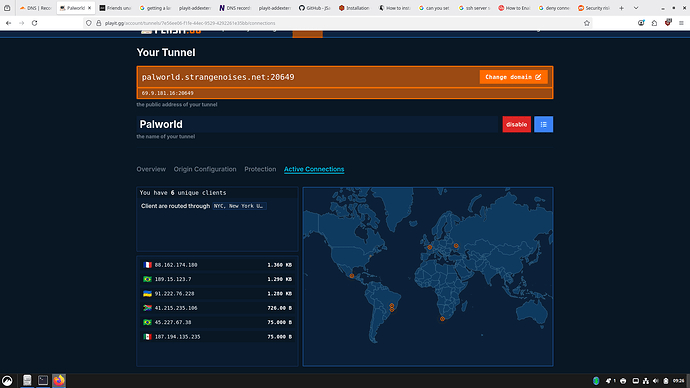Image resolution: width=690 pixels, height=388 pixels.
Task: Open the Origin Configuration tab
Action: [205, 169]
